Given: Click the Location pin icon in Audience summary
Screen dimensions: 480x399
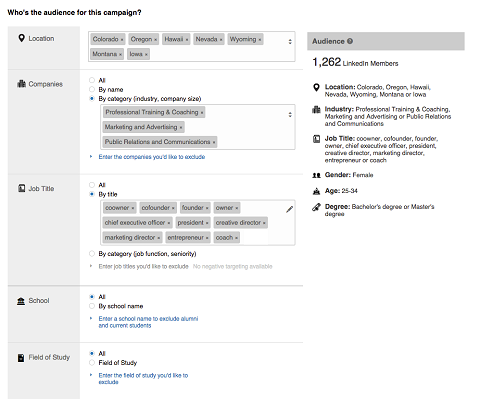Looking at the screenshot, I should pyautogui.click(x=316, y=87).
